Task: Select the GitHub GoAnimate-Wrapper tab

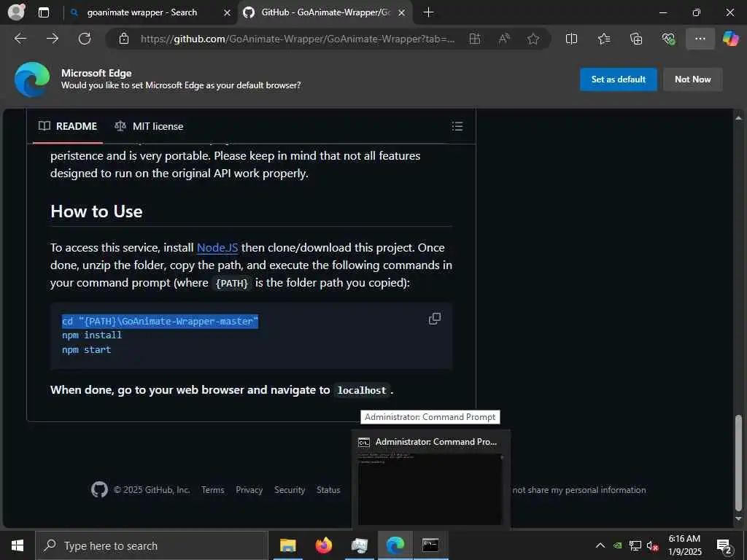Action: click(325, 12)
